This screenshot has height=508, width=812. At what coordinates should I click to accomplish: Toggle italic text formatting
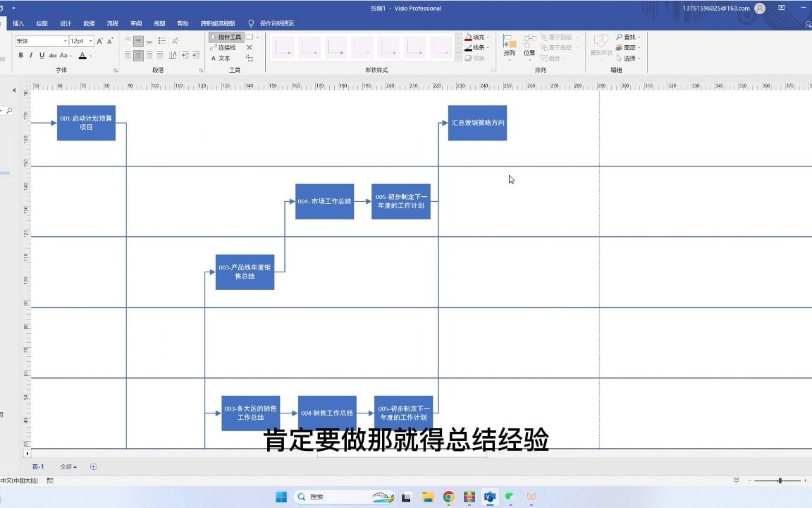tap(32, 55)
